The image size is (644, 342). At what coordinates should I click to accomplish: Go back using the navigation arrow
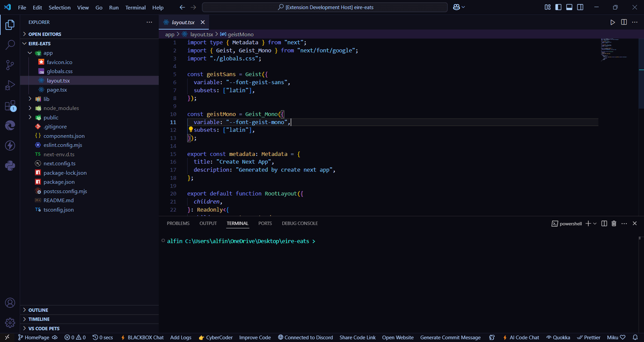(182, 8)
